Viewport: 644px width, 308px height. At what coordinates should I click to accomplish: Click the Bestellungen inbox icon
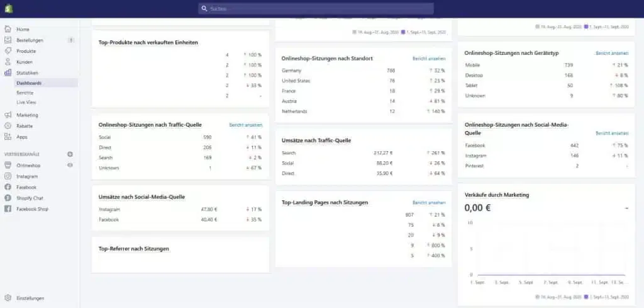(x=8, y=40)
